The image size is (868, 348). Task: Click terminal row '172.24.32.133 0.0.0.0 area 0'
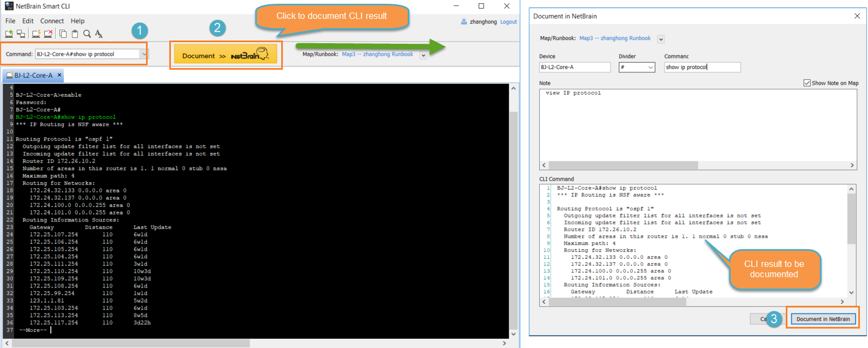point(78,190)
